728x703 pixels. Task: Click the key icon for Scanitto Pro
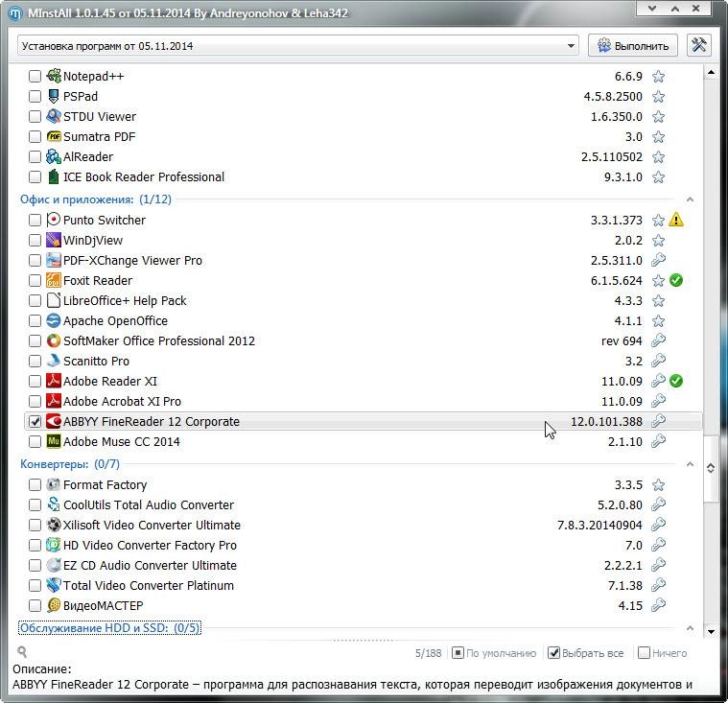658,361
